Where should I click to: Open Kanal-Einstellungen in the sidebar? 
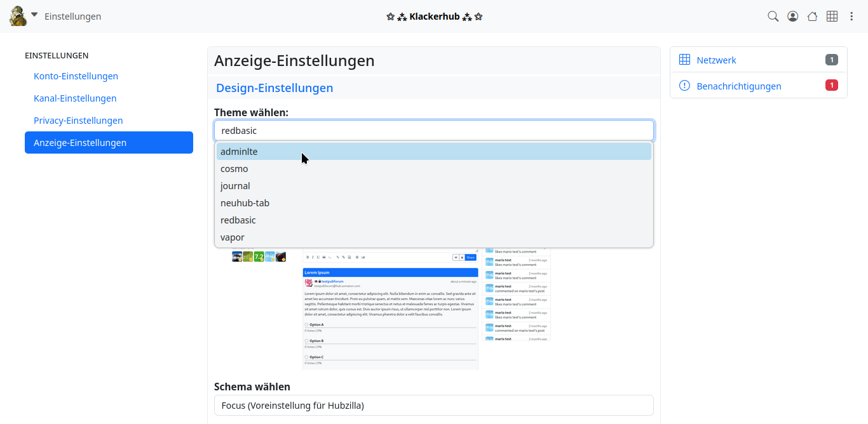[75, 98]
